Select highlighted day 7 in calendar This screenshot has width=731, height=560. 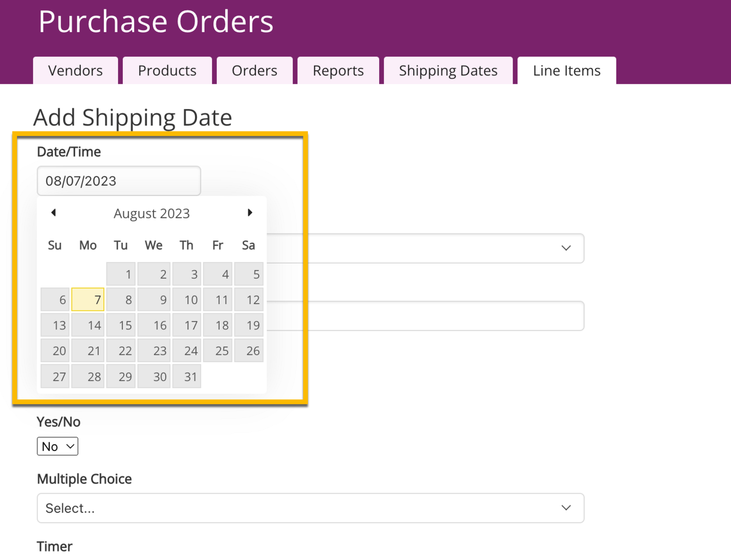coord(88,300)
